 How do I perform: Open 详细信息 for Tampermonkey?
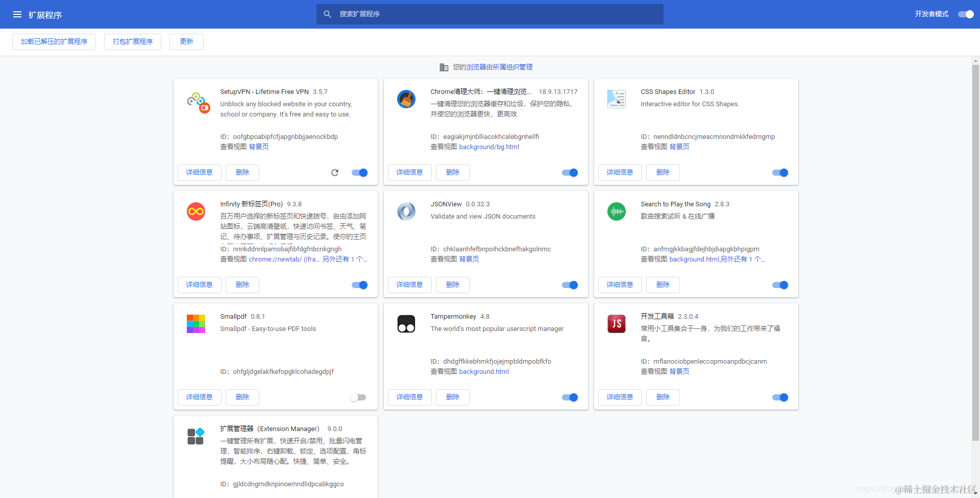click(410, 397)
